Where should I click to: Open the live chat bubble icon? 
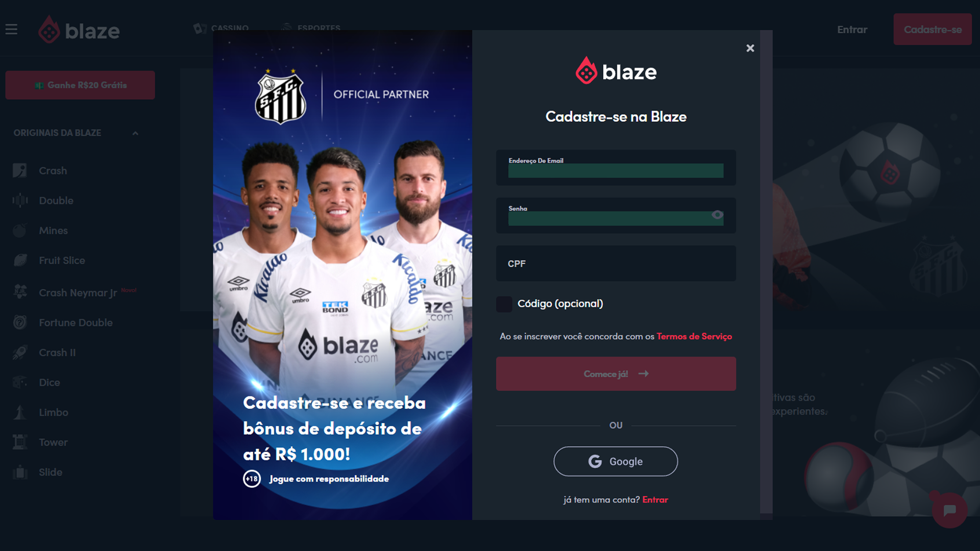tap(949, 510)
